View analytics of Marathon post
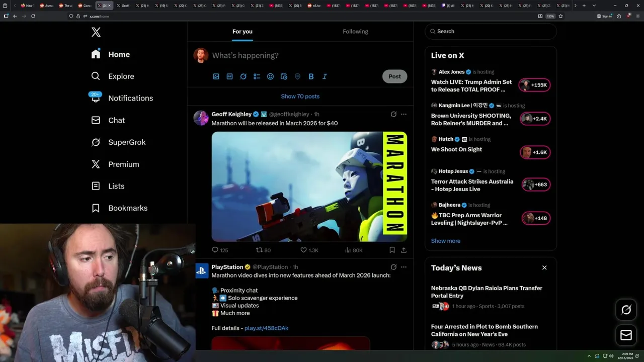Image resolution: width=644 pixels, height=362 pixels. pyautogui.click(x=353, y=250)
